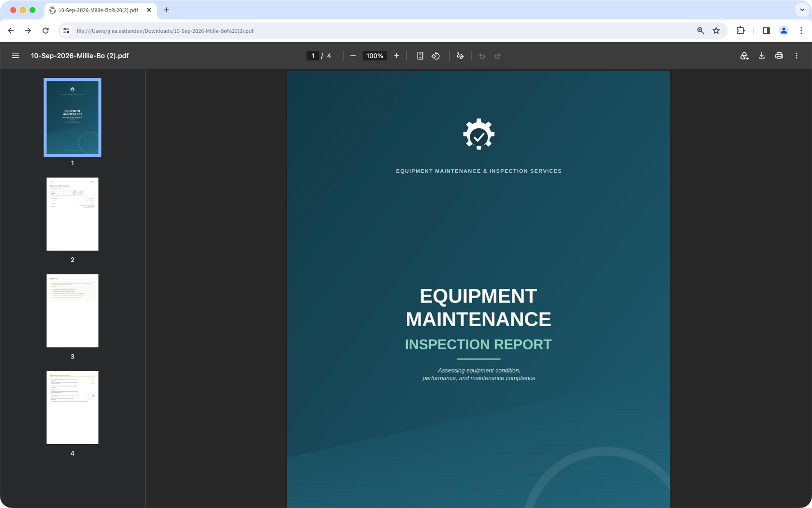Click the page number input field
The image size is (812, 508).
(313, 56)
